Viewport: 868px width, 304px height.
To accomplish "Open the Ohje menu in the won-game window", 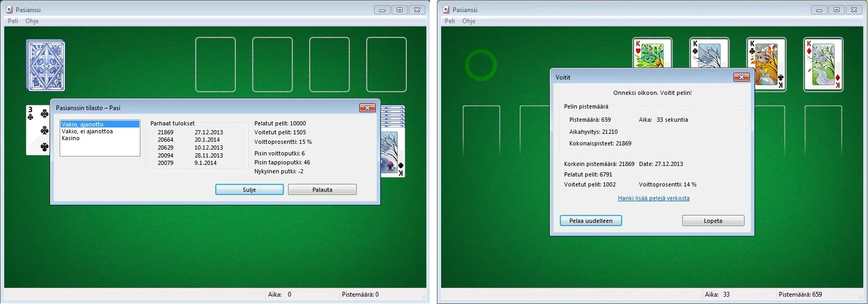I will coord(469,21).
